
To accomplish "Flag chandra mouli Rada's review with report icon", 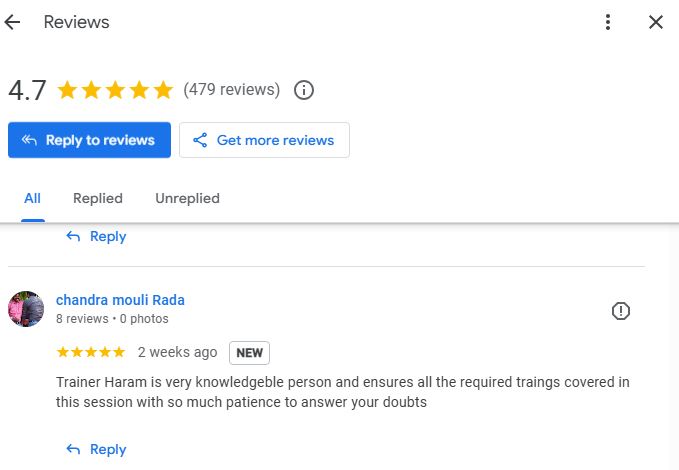I will click(621, 311).
